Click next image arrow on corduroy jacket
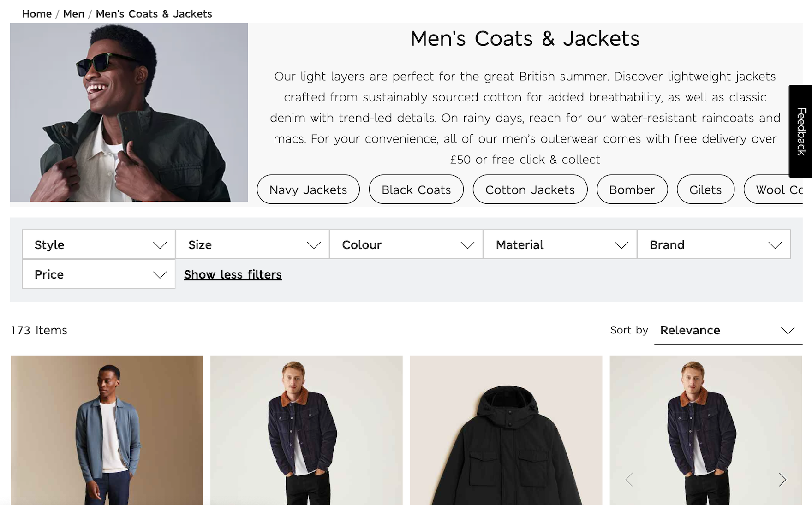The image size is (812, 505). (782, 480)
